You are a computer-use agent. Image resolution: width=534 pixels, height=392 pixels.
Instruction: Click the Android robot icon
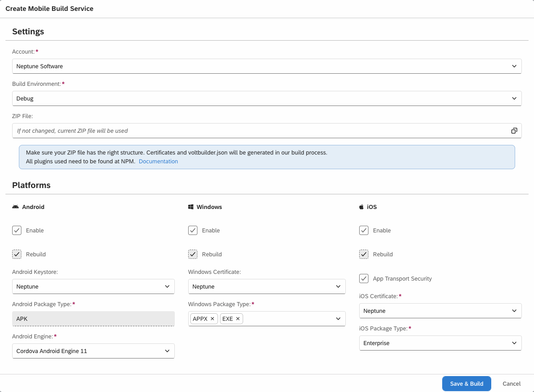[x=16, y=207]
